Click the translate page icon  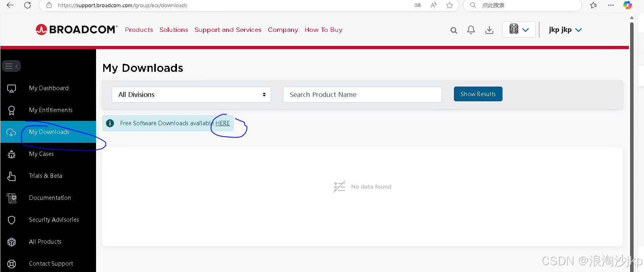point(418,5)
